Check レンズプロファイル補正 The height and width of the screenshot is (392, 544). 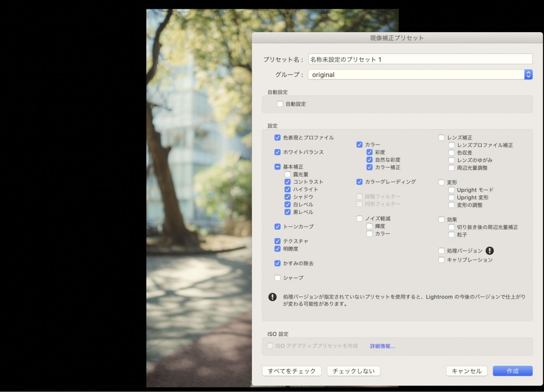click(x=451, y=145)
